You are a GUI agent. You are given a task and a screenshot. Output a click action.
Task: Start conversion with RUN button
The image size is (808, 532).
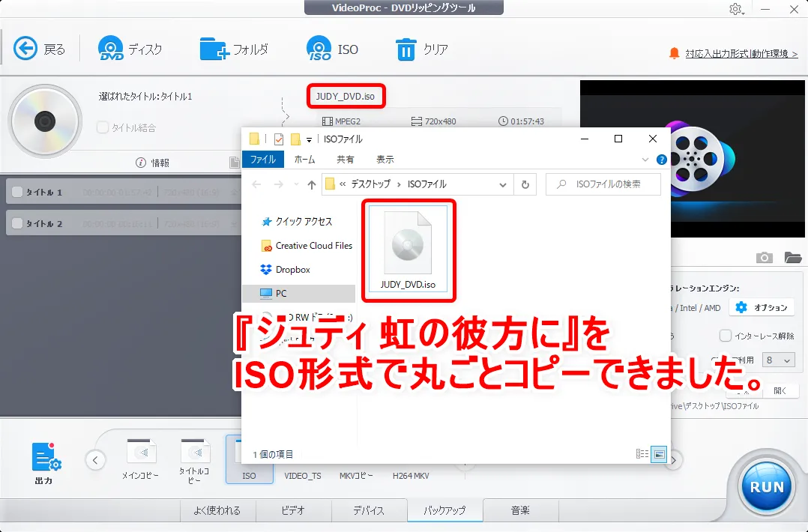point(767,486)
